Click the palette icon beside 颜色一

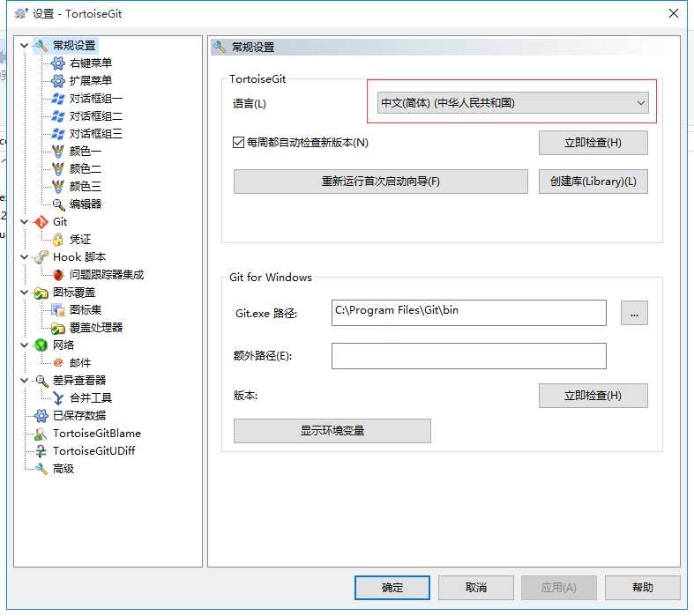(58, 152)
